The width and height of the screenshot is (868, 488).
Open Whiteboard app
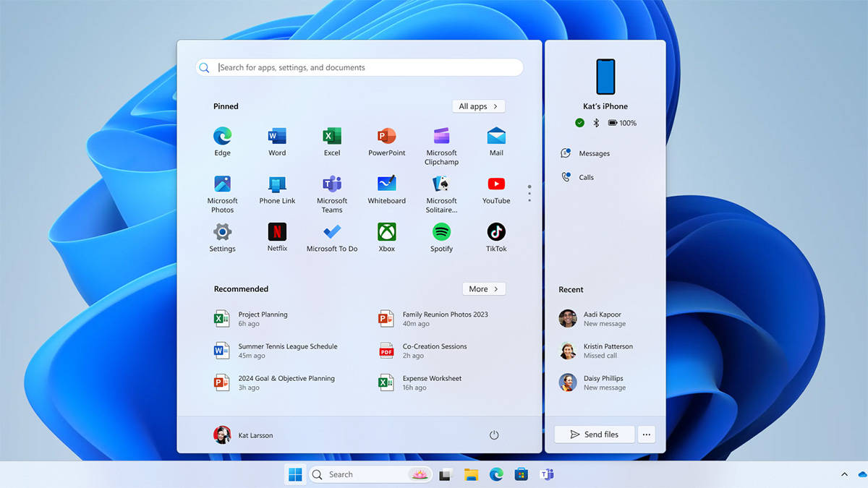click(387, 189)
